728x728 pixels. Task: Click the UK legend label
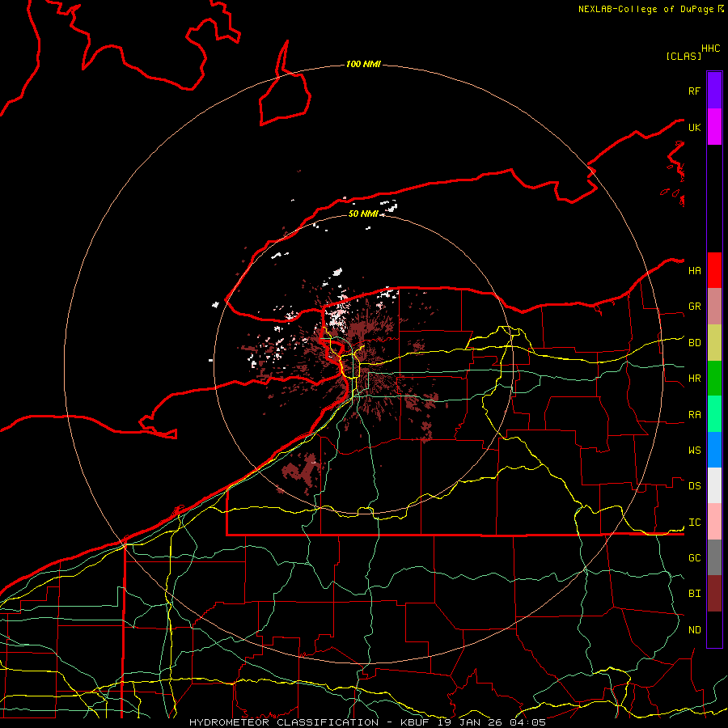pos(694,127)
